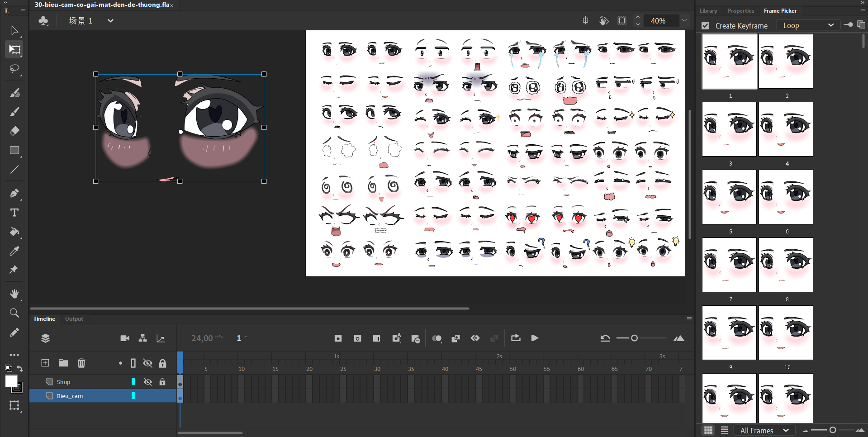Image resolution: width=868 pixels, height=437 pixels.
Task: Select the Eraser tool
Action: point(14,131)
